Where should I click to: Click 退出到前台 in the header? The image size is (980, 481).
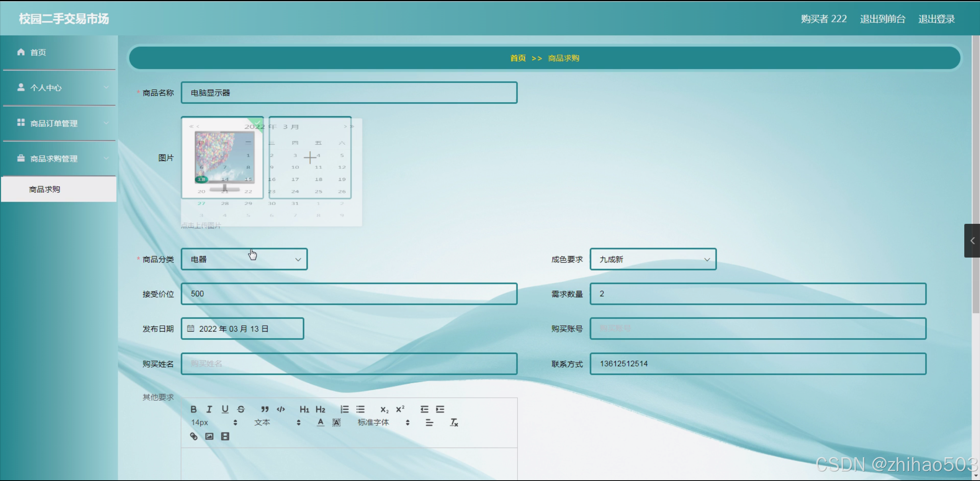(x=882, y=19)
